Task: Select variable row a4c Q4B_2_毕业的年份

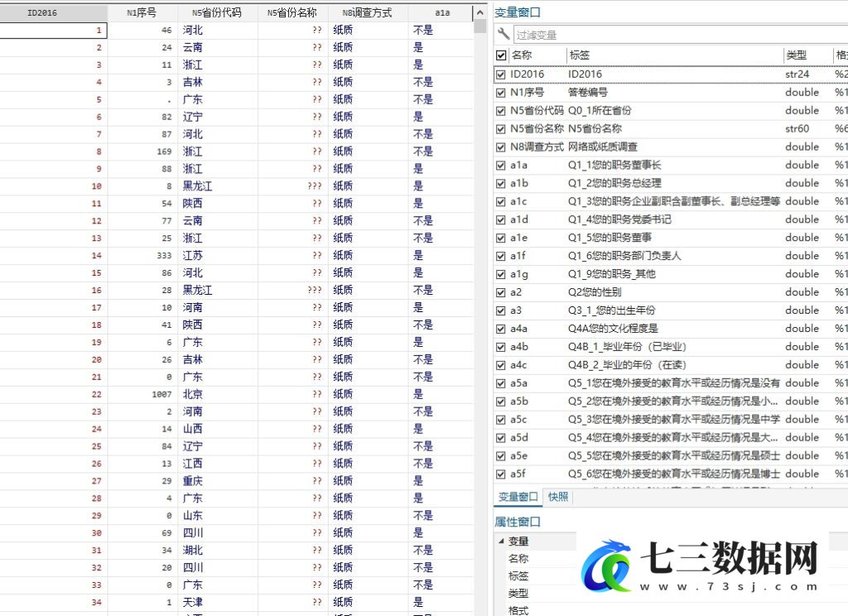Action: [x=671, y=365]
